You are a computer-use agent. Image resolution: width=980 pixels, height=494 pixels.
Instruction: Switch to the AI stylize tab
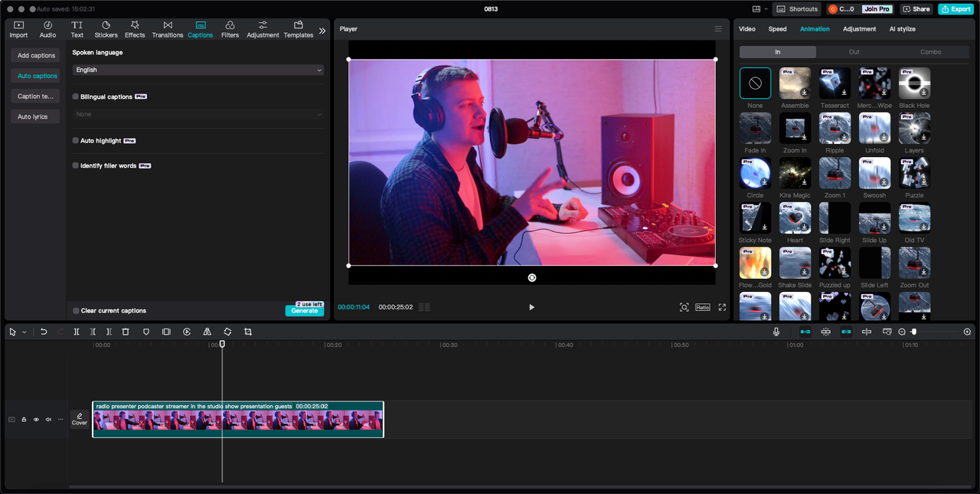pyautogui.click(x=902, y=29)
